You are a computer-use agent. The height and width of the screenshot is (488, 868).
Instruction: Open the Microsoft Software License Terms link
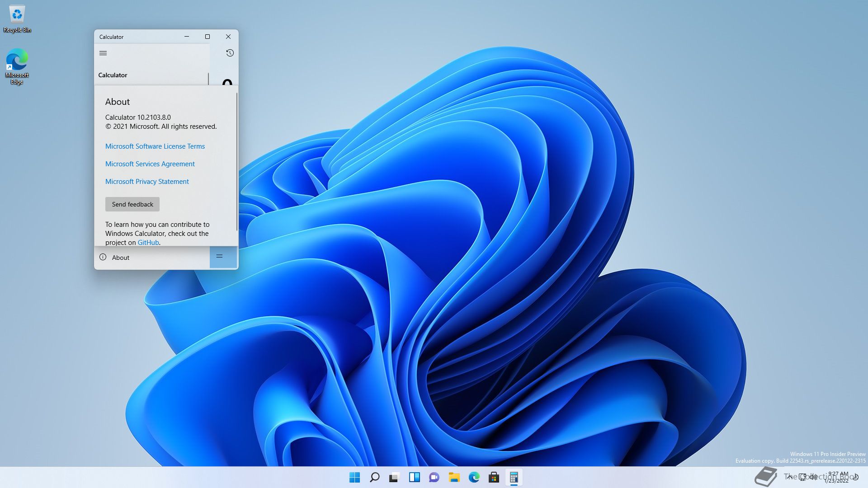[x=155, y=146]
